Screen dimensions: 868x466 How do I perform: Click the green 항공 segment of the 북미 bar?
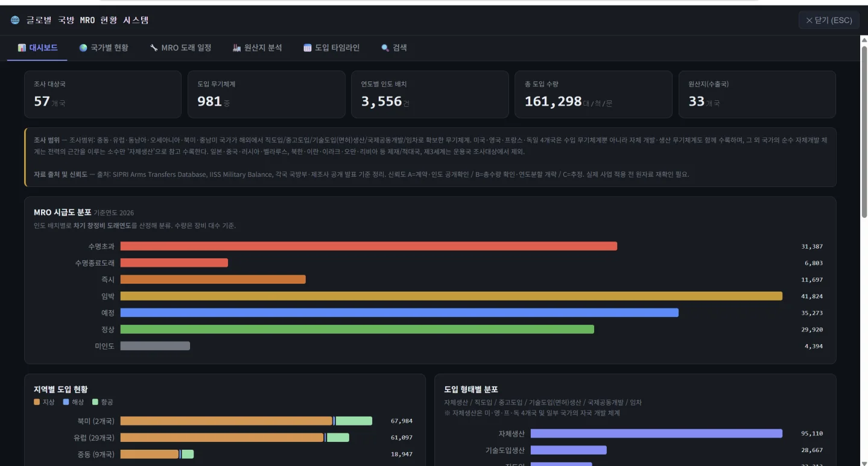click(354, 421)
